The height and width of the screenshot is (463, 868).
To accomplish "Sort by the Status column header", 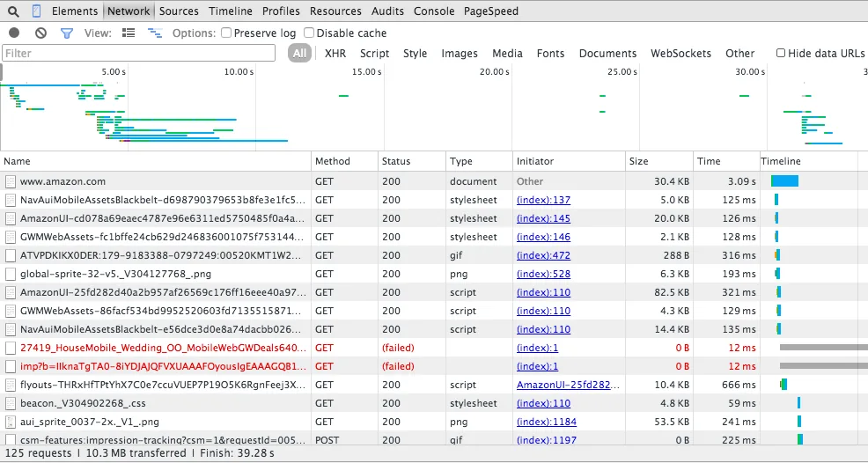I will click(x=412, y=161).
